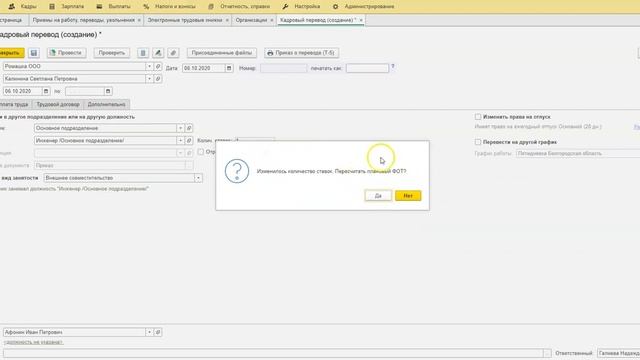Image resolution: width=640 pixels, height=360 pixels.
Task: Click the Номер input field
Action: (x=283, y=68)
